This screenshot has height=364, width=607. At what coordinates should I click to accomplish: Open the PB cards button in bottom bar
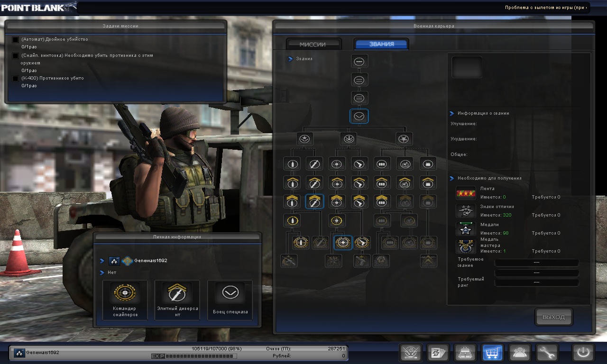tap(438, 353)
